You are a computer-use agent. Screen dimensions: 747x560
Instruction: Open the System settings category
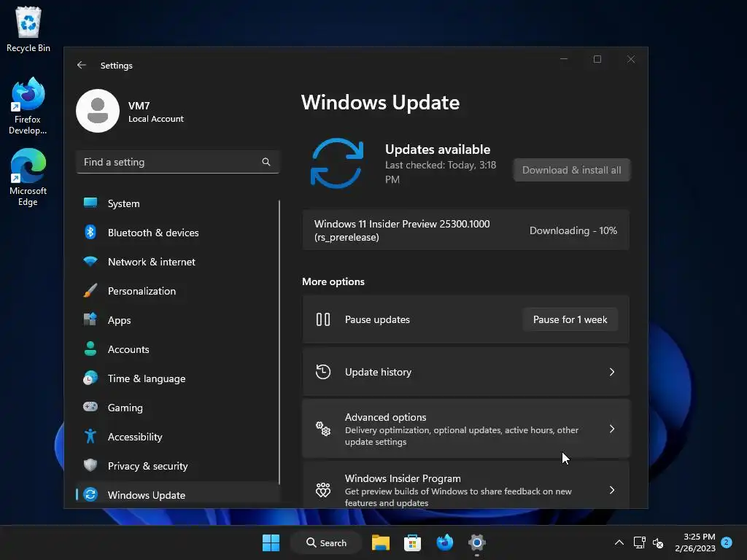(177, 203)
